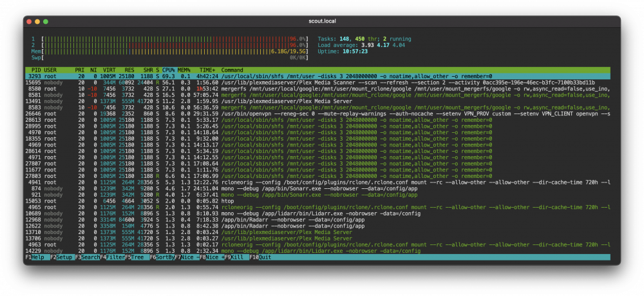The width and height of the screenshot is (644, 296).
Task: Open Setup from the F2 bar item
Action: pyautogui.click(x=62, y=257)
